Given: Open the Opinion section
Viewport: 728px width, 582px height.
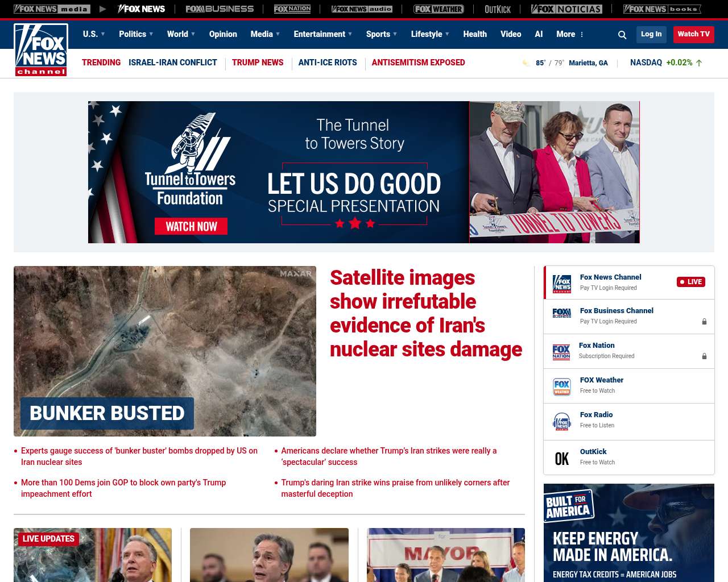Looking at the screenshot, I should pyautogui.click(x=223, y=34).
